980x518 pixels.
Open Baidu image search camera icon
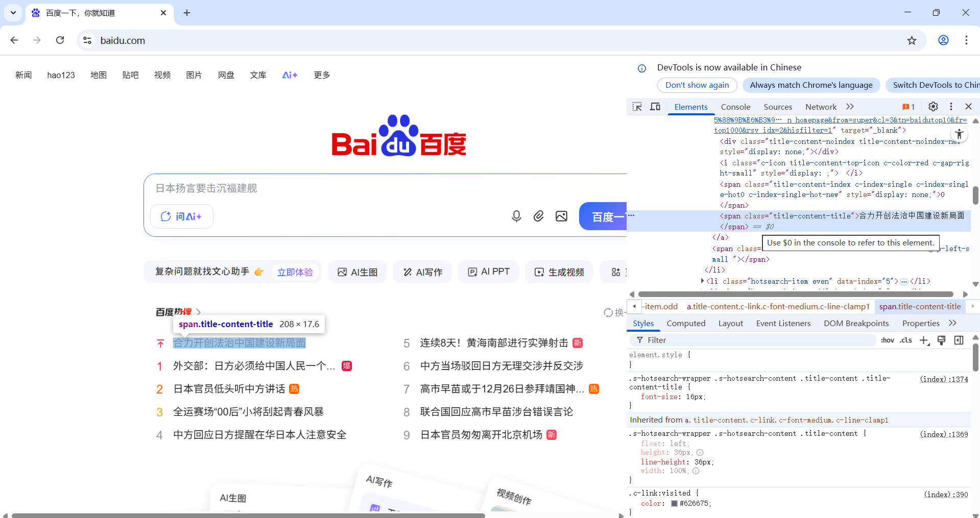coord(561,216)
